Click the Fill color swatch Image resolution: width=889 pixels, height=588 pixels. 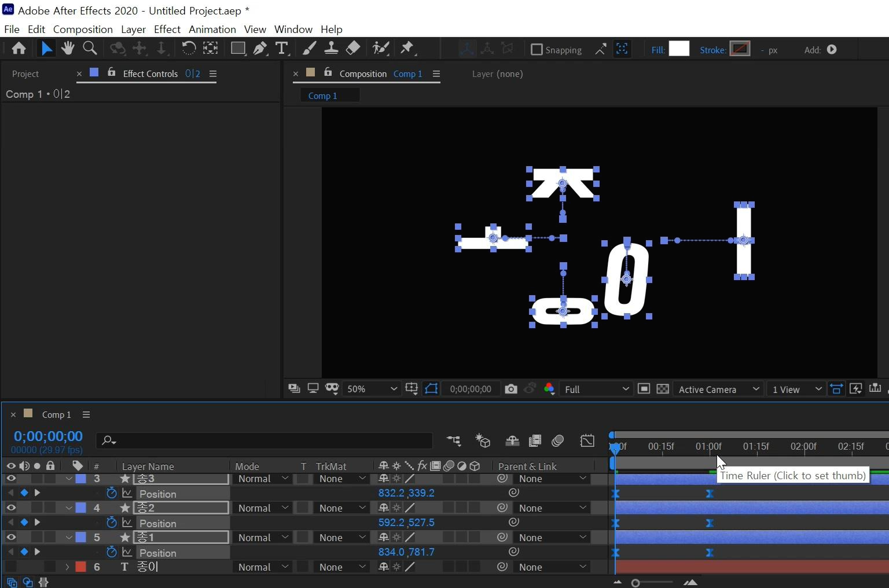(679, 49)
